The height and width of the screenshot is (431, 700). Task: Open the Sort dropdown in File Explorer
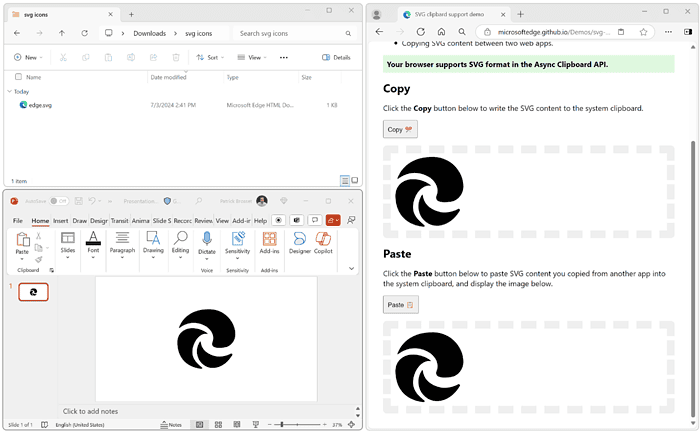point(210,57)
